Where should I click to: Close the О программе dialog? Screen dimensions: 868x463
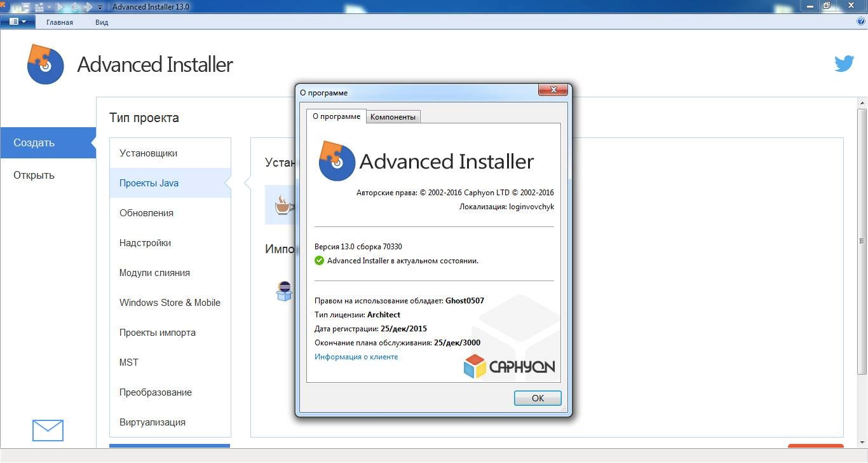click(x=553, y=90)
